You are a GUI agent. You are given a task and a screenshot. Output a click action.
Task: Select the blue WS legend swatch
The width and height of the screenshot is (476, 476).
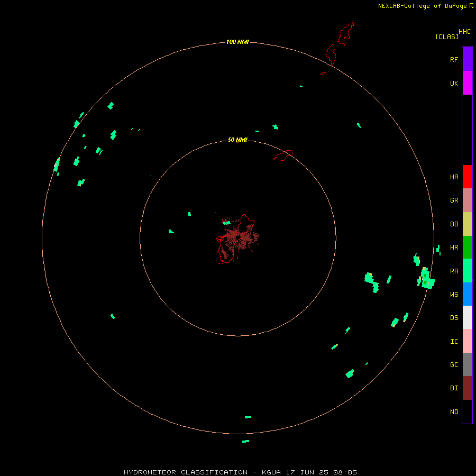coord(467,294)
